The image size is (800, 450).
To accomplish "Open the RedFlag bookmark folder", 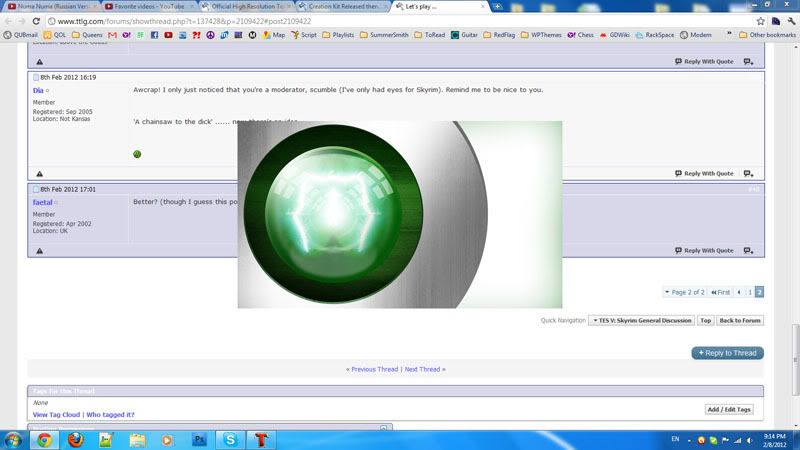I will point(498,35).
